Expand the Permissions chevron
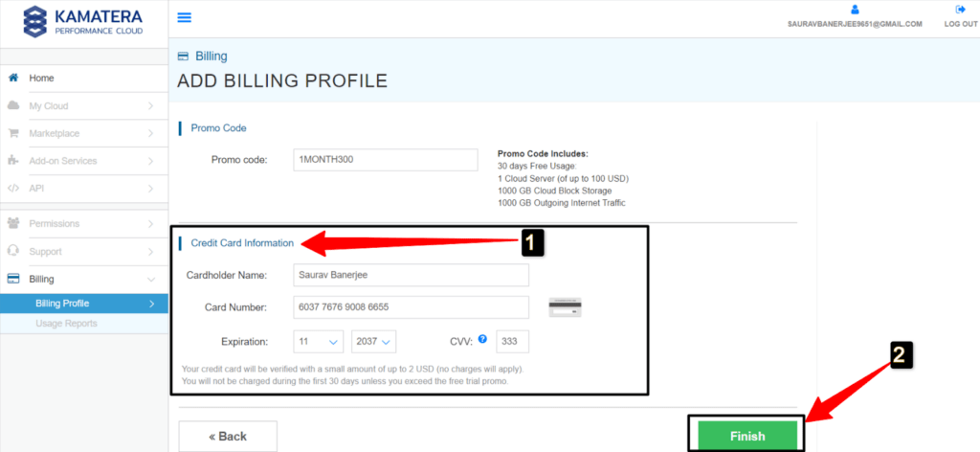 tap(150, 223)
